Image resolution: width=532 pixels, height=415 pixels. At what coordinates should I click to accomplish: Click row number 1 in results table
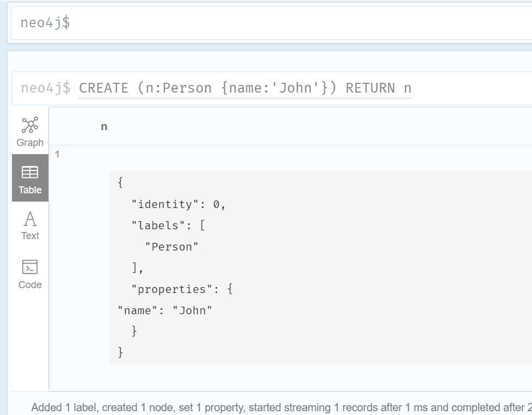point(57,154)
